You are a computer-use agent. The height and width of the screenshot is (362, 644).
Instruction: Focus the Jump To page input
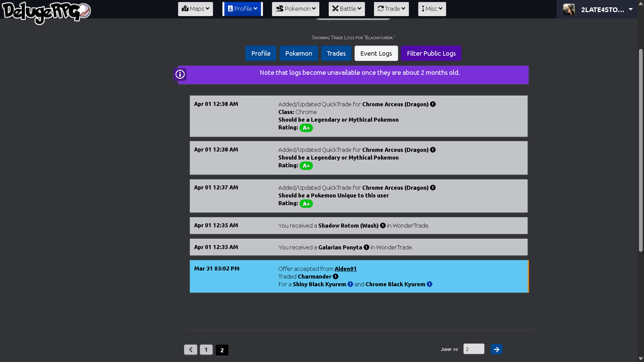(474, 349)
